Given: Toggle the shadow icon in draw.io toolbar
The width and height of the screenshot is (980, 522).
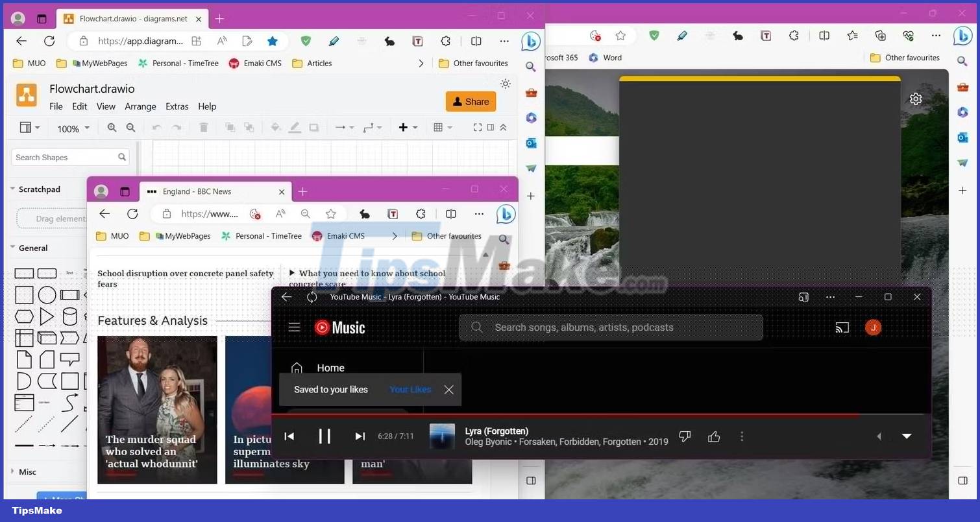Looking at the screenshot, I should pos(313,128).
